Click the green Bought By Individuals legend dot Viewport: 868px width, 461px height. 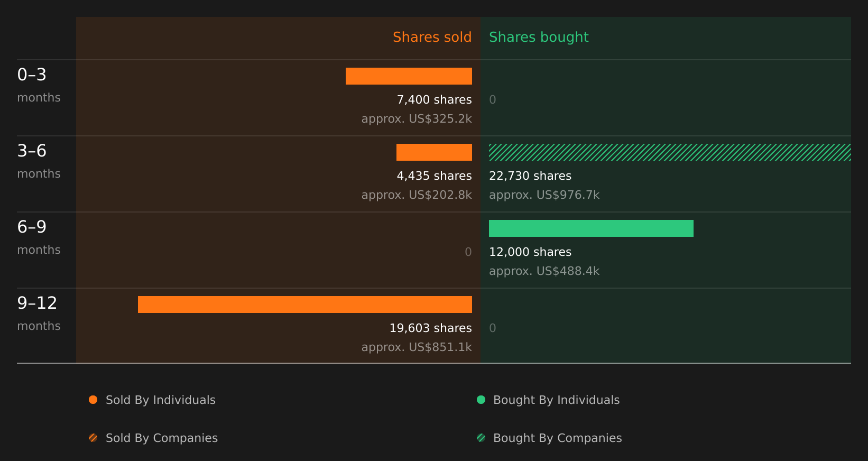[481, 400]
